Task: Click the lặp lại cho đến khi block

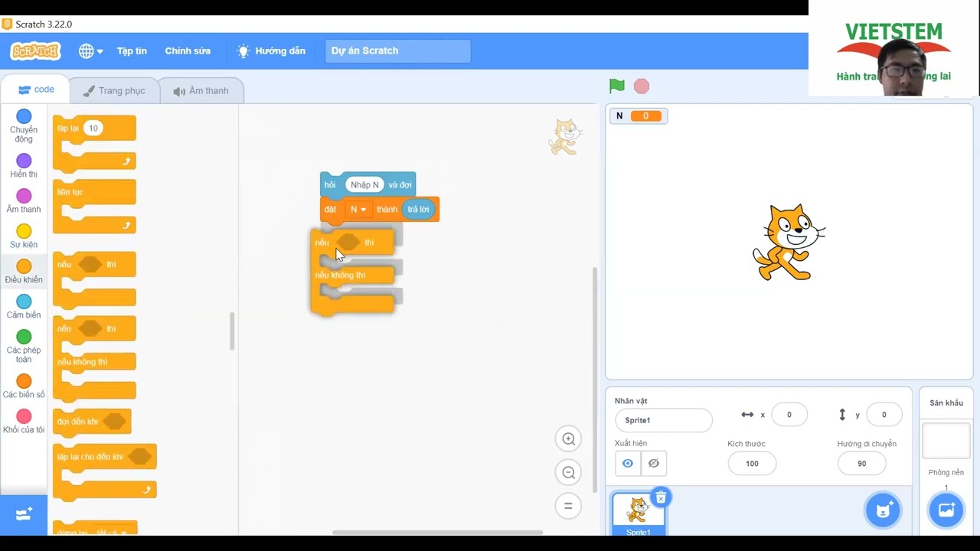Action: pos(104,471)
